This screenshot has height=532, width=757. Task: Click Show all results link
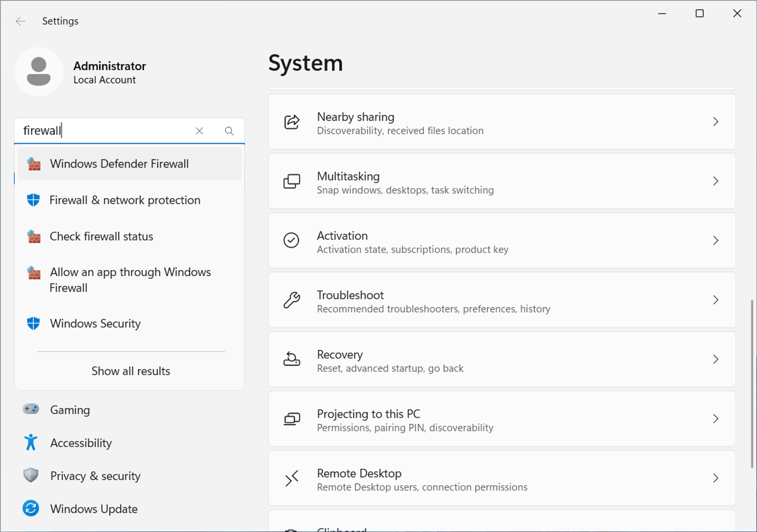(131, 371)
